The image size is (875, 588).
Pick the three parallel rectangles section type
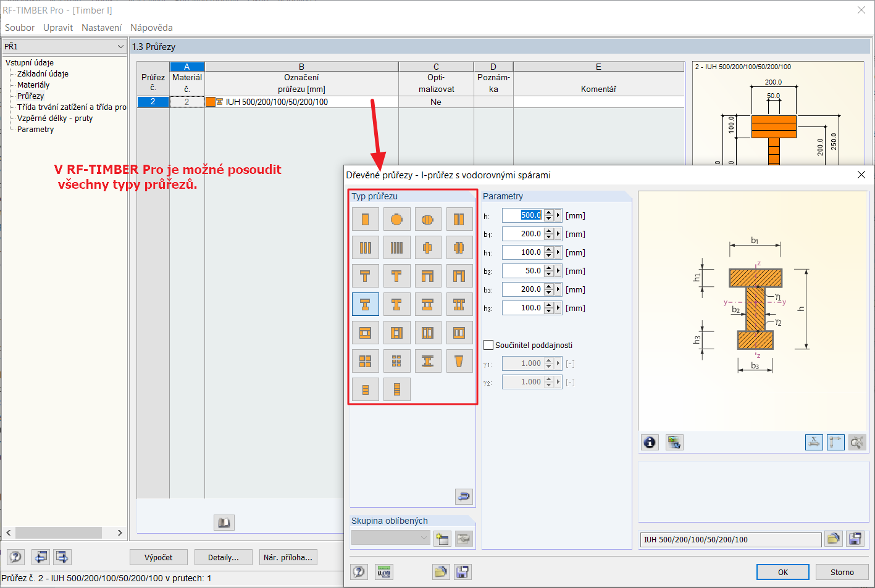(366, 247)
